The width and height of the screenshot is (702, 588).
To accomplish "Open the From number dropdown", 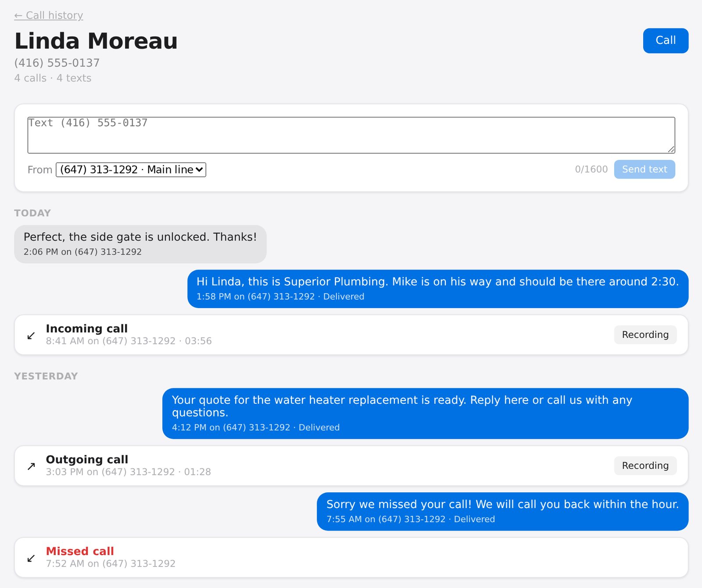I will click(131, 170).
